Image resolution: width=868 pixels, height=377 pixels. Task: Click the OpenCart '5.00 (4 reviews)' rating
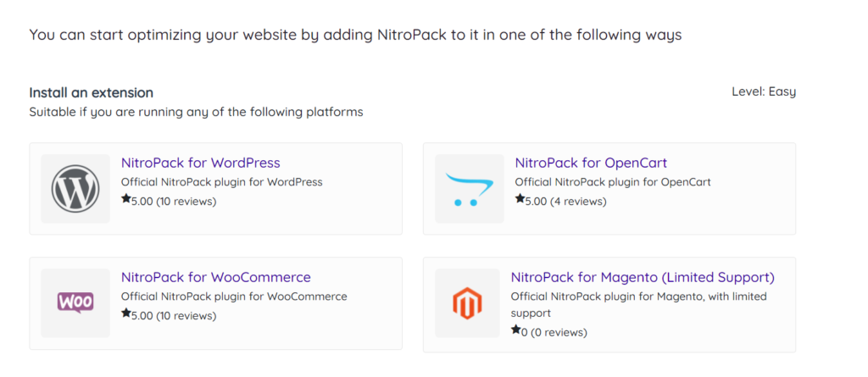565,202
